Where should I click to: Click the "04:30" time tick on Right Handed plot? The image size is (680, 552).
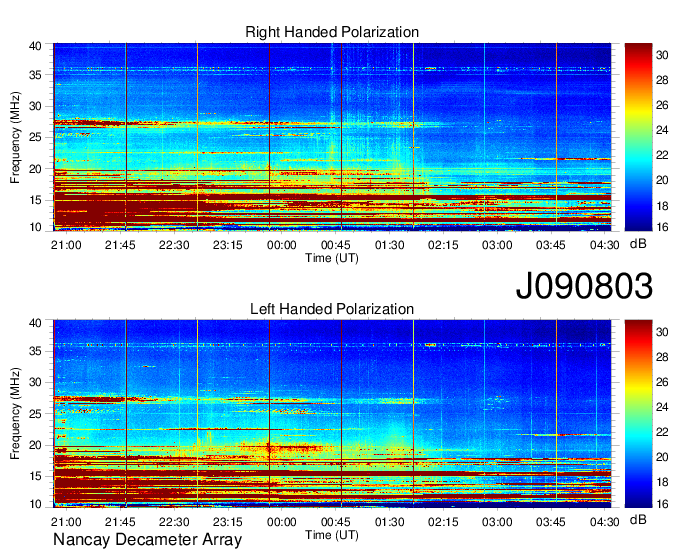[605, 245]
